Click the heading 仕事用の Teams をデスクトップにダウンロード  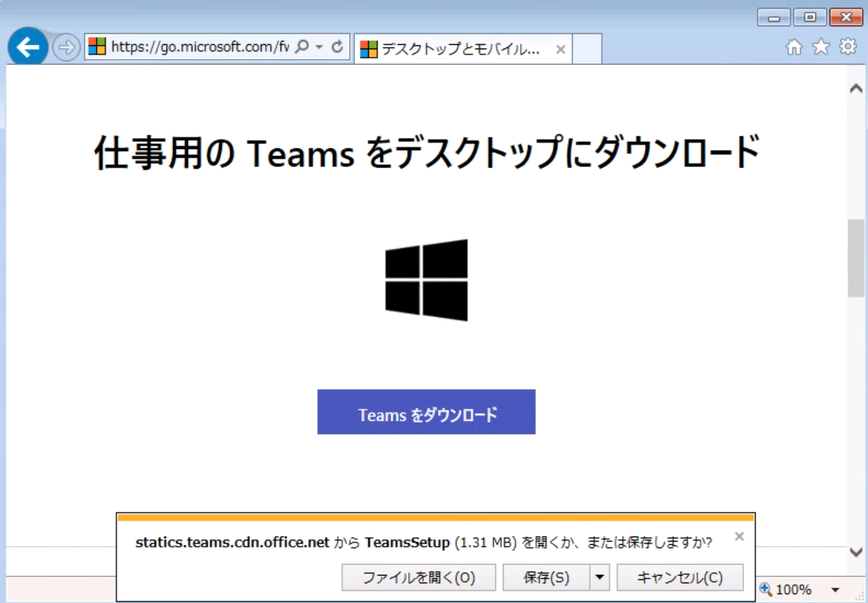click(x=427, y=153)
